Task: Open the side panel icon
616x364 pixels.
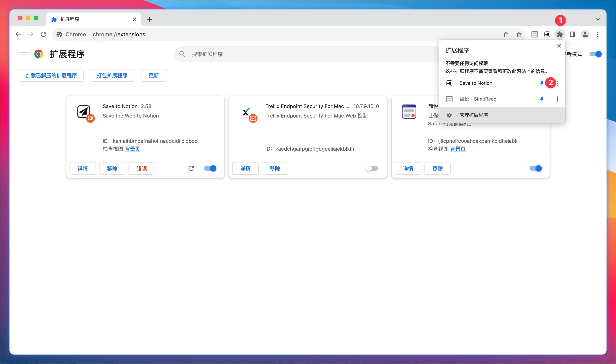Action: (572, 34)
